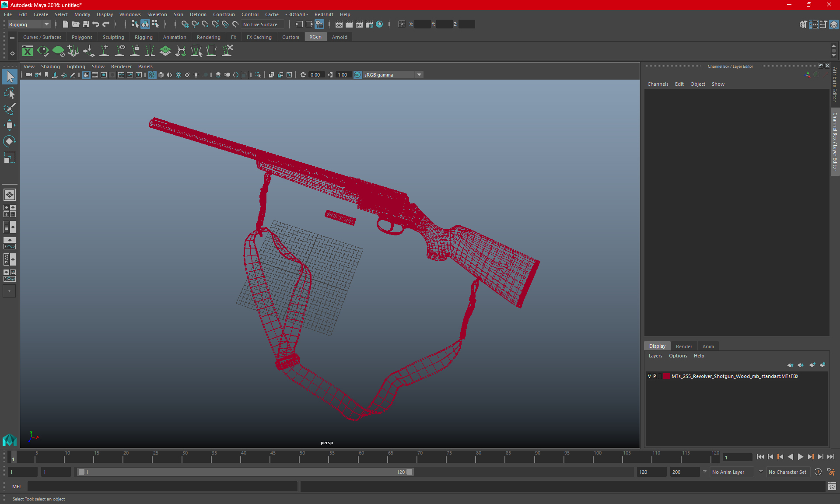Select the Rotate tool in toolbox
Image resolution: width=840 pixels, height=504 pixels.
click(x=9, y=141)
